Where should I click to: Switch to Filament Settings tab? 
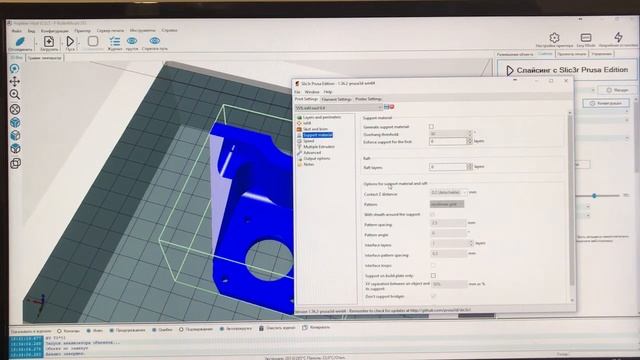click(336, 99)
